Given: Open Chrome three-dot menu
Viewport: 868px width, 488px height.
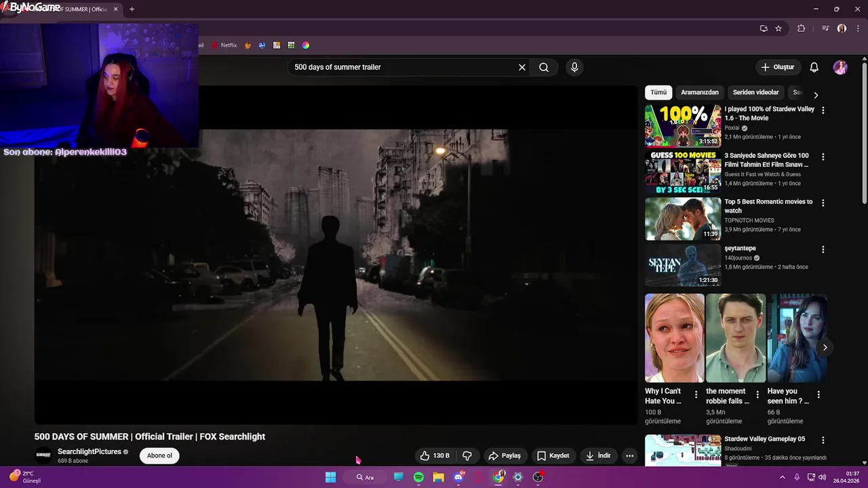Looking at the screenshot, I should 856,28.
